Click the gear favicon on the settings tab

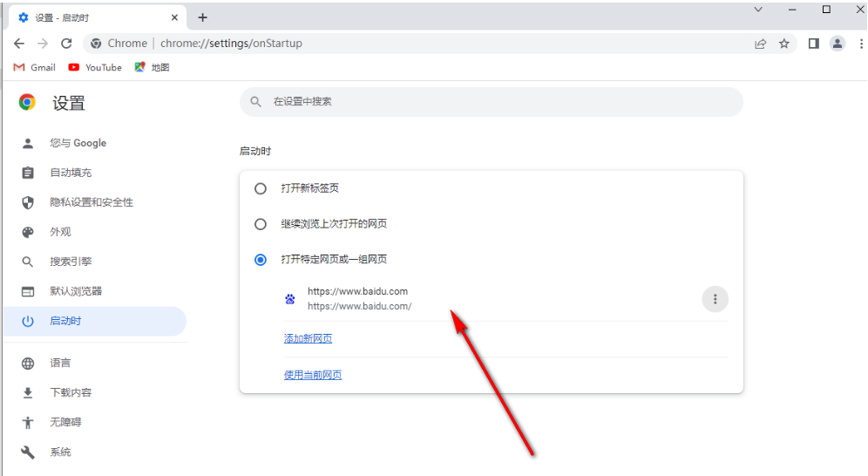[x=24, y=17]
